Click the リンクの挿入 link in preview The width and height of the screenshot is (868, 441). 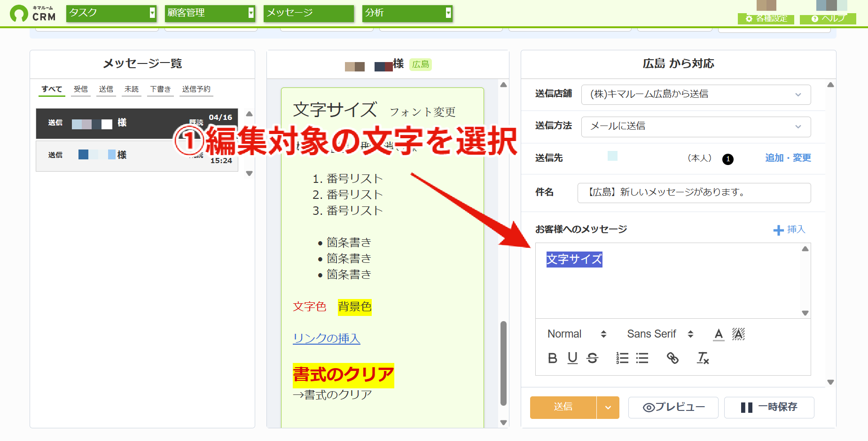pyautogui.click(x=327, y=339)
